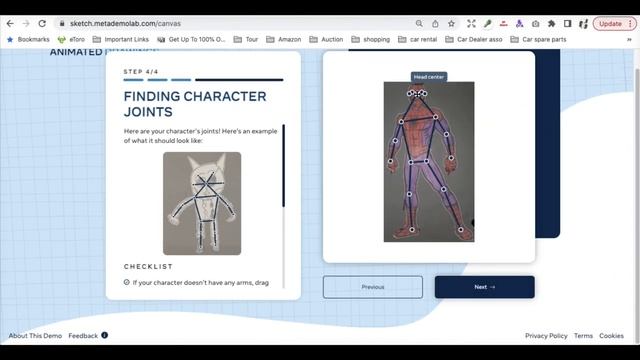The width and height of the screenshot is (640, 360).
Task: Click the camera extension icon
Action: tap(536, 24)
